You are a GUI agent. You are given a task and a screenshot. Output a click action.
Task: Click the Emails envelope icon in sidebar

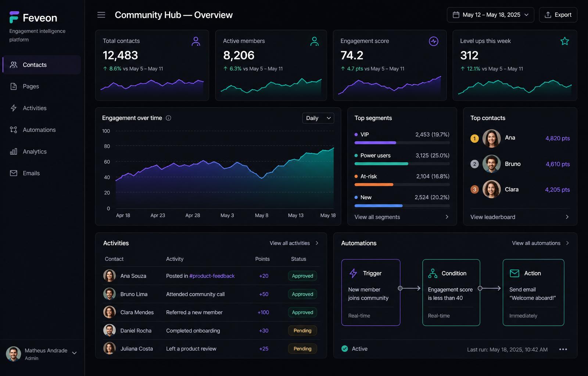(x=14, y=173)
